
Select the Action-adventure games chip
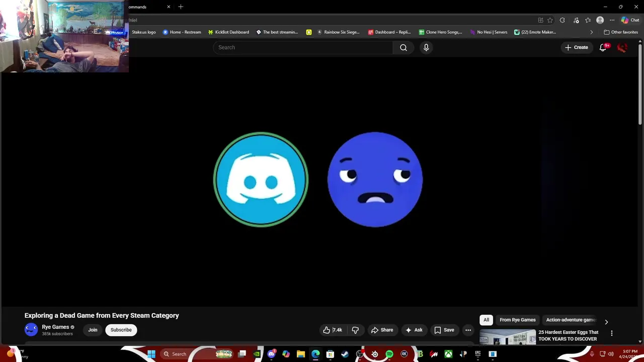pyautogui.click(x=571, y=320)
